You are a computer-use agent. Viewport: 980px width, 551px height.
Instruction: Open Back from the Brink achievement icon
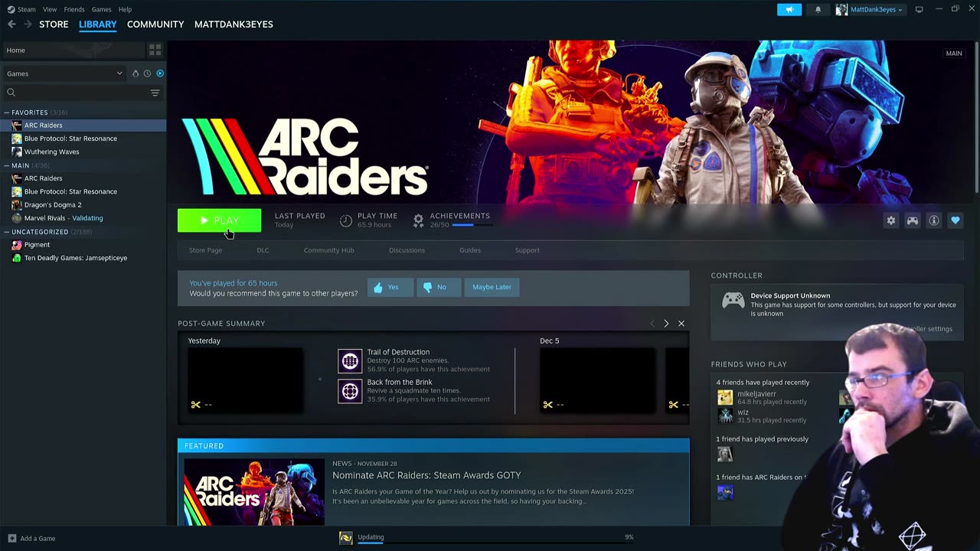pyautogui.click(x=350, y=391)
